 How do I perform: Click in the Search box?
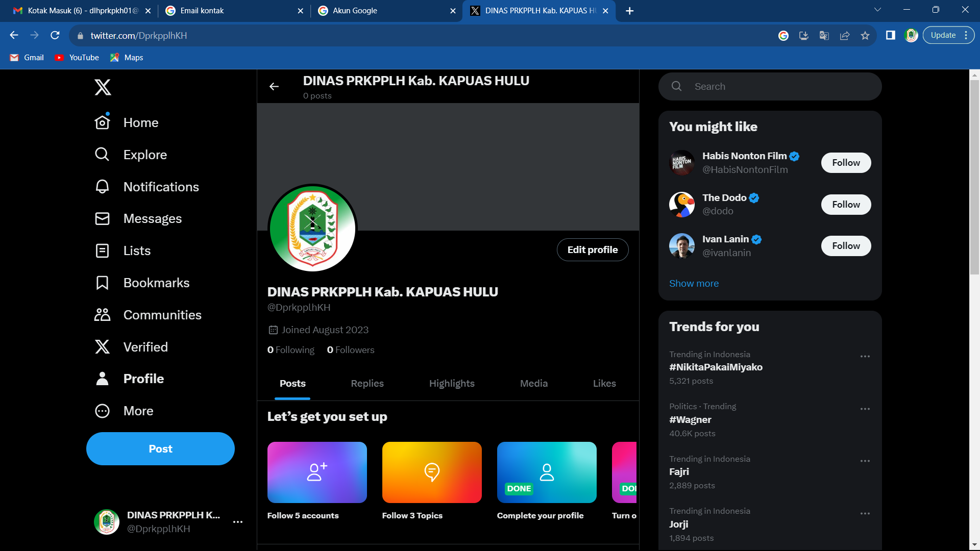tap(770, 86)
